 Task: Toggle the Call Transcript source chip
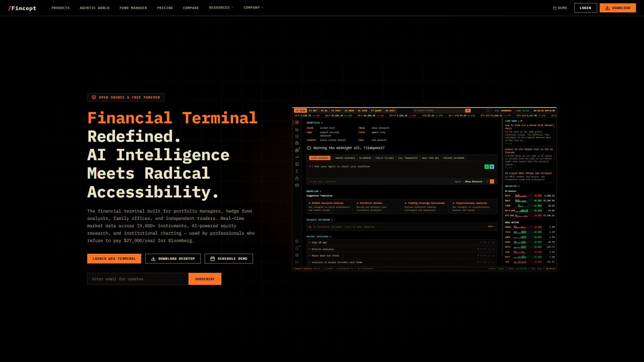pos(408,158)
